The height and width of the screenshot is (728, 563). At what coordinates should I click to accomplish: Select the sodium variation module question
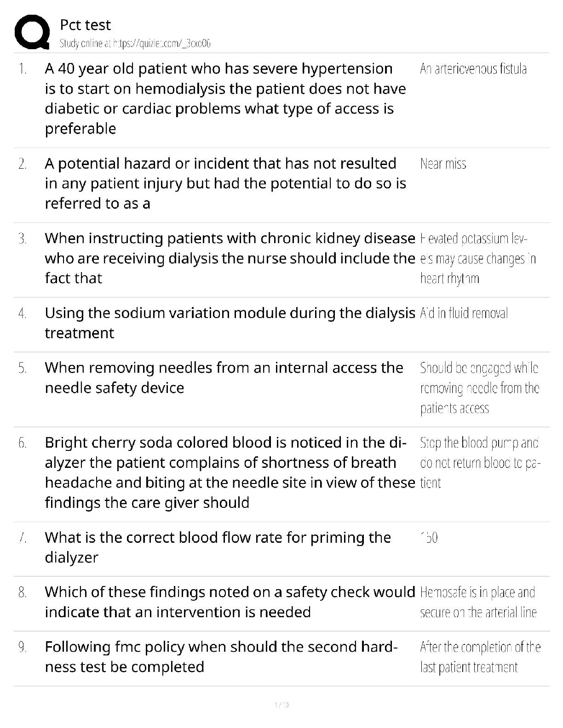click(x=230, y=323)
